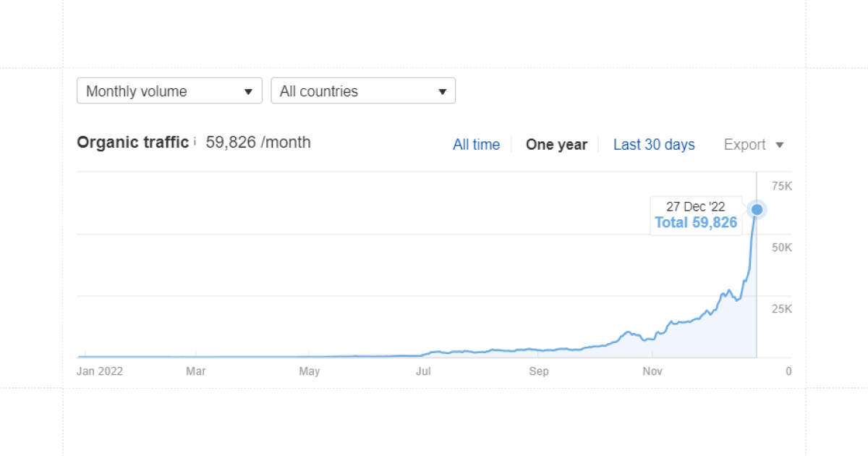Click the Total 59,826 tooltip
This screenshot has height=456, width=868.
pyautogui.click(x=696, y=216)
